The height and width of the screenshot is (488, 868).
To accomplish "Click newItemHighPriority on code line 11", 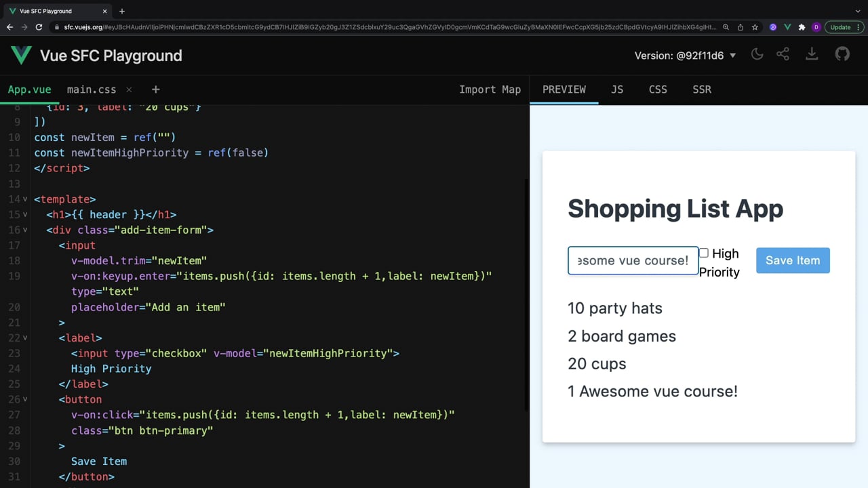I will pos(130,152).
